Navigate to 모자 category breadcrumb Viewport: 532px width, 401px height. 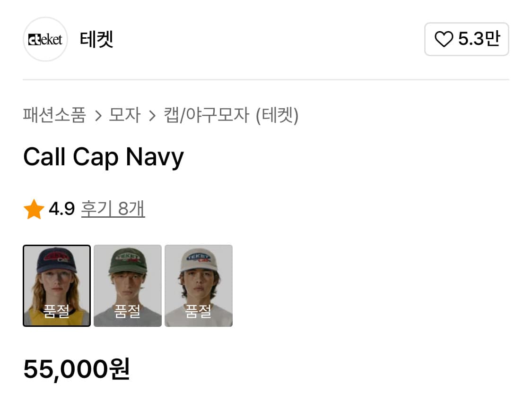click(124, 115)
